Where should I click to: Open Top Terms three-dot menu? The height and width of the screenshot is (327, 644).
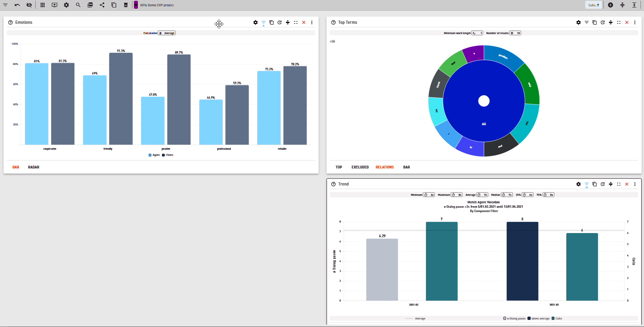635,23
